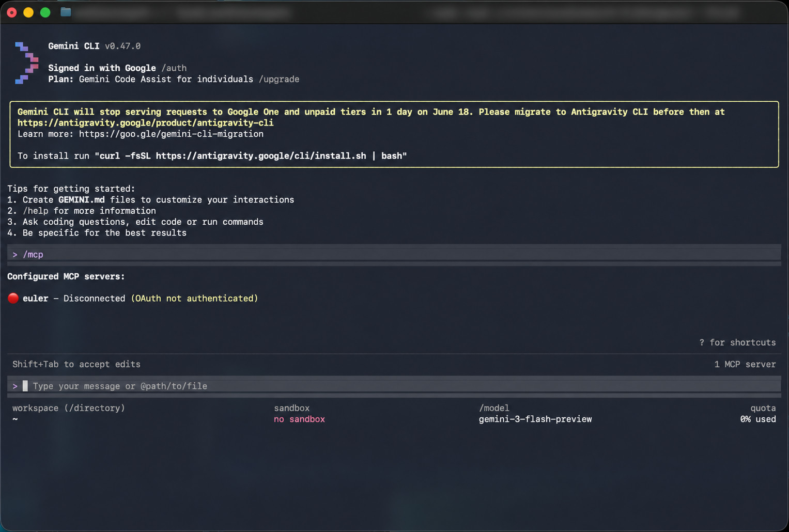Click the 0% used quota indicator
Screen dimensions: 789x532
tap(758, 419)
